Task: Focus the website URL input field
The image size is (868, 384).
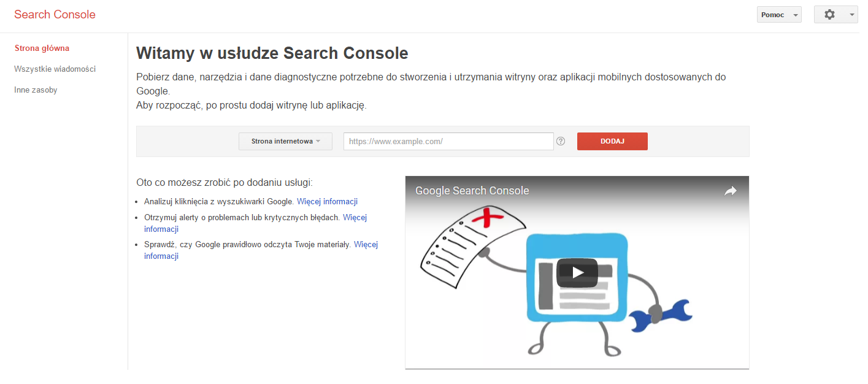Action: click(448, 141)
